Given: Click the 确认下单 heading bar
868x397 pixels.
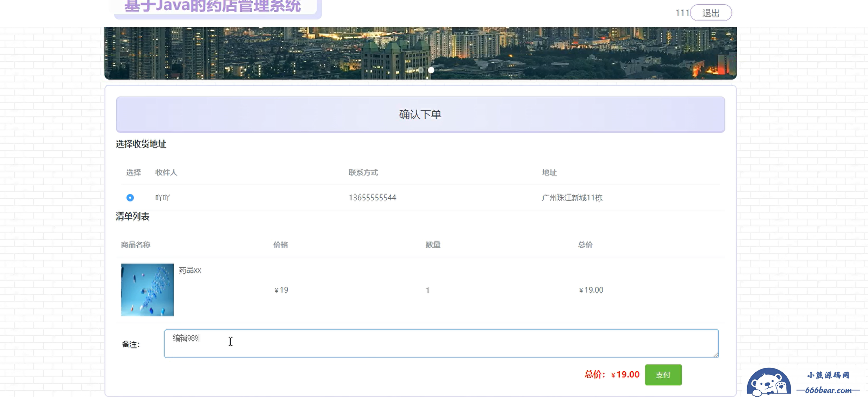Looking at the screenshot, I should [x=420, y=114].
